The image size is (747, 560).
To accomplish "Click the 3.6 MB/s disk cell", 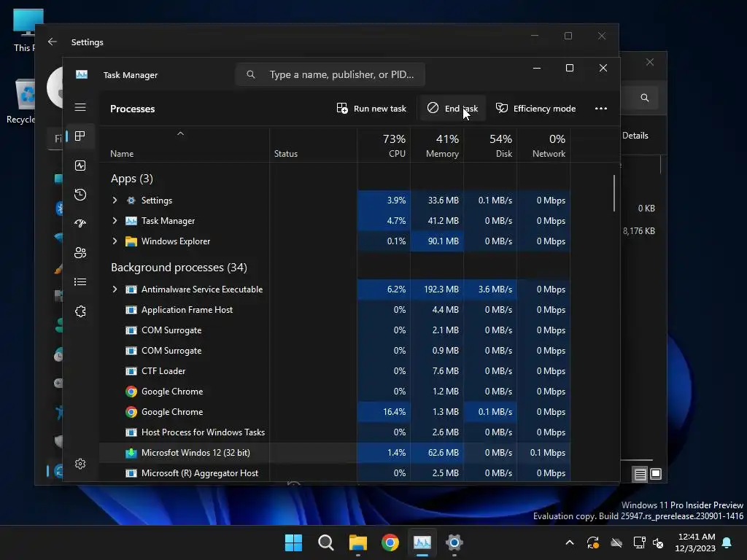I will (490, 289).
